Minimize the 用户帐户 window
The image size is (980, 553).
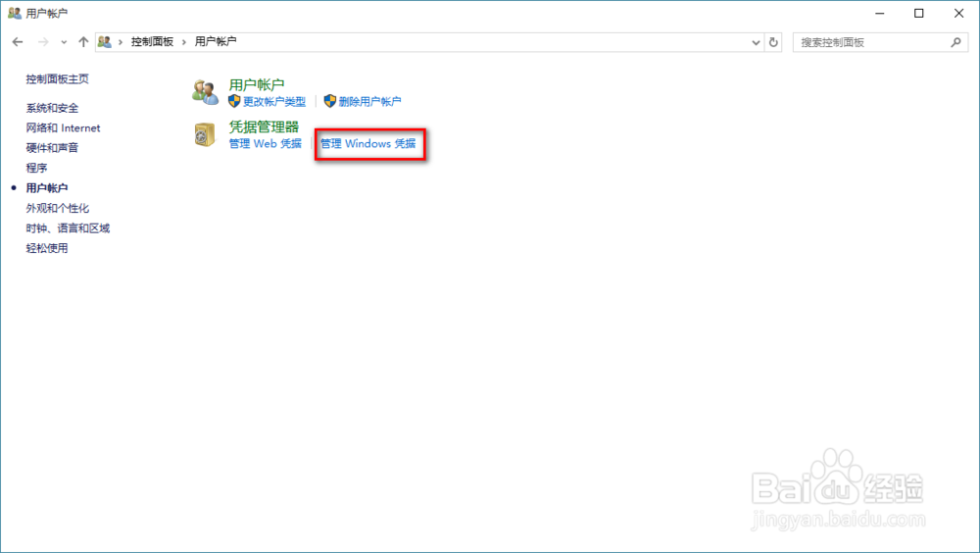(x=879, y=13)
